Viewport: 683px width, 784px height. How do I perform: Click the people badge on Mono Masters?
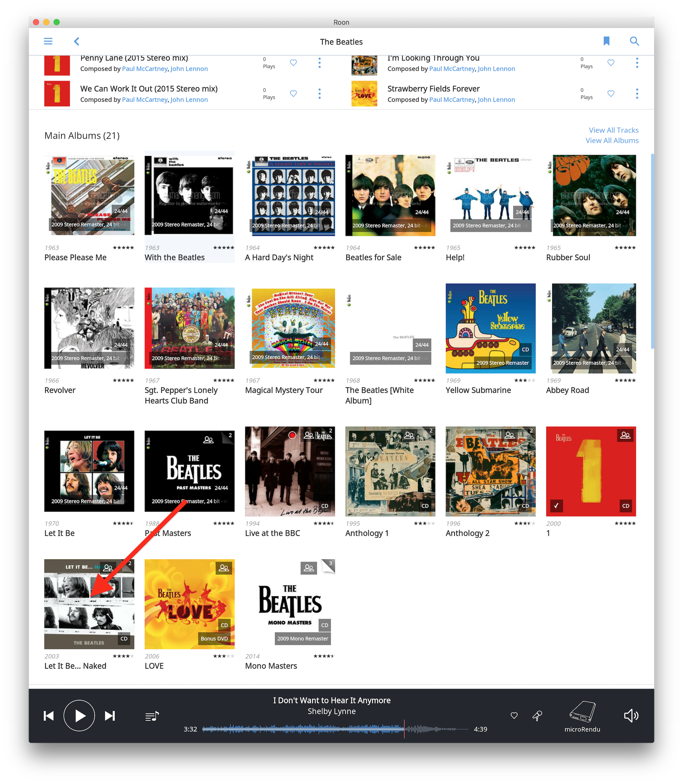pyautogui.click(x=309, y=568)
